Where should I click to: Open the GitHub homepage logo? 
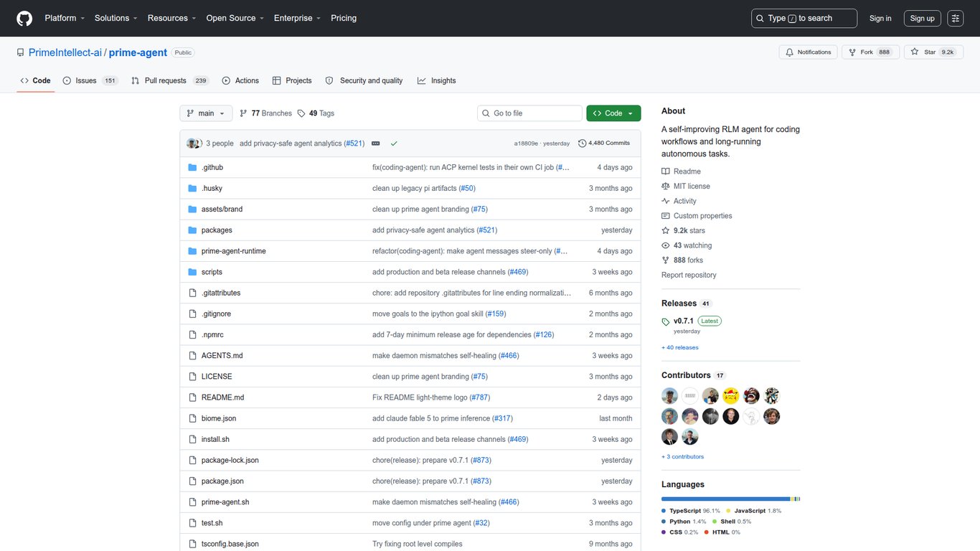click(x=24, y=18)
